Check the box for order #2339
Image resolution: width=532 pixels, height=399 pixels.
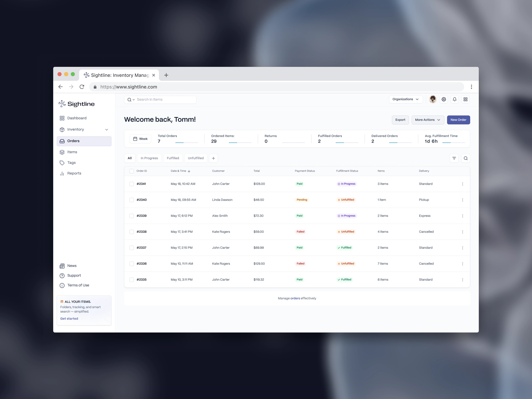pos(132,216)
